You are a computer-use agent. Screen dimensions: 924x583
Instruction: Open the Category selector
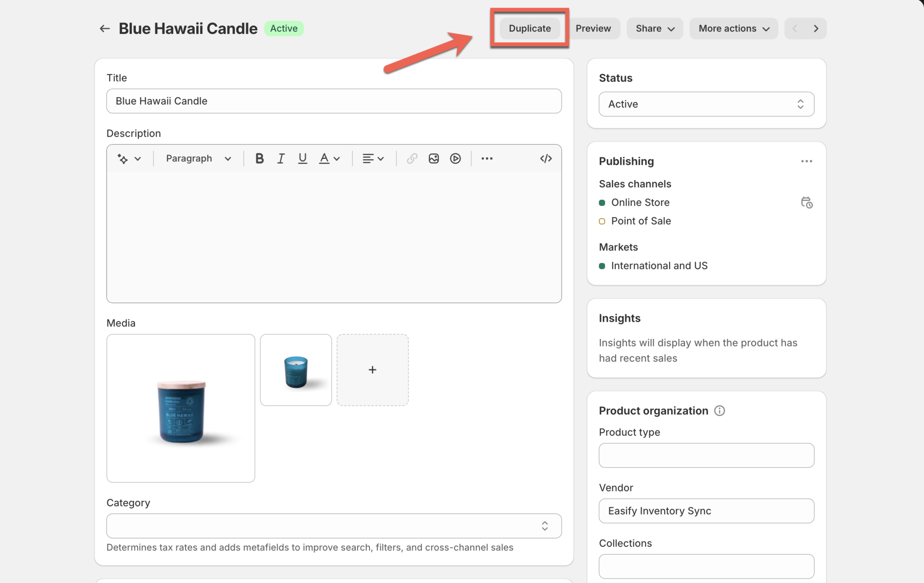tap(334, 526)
